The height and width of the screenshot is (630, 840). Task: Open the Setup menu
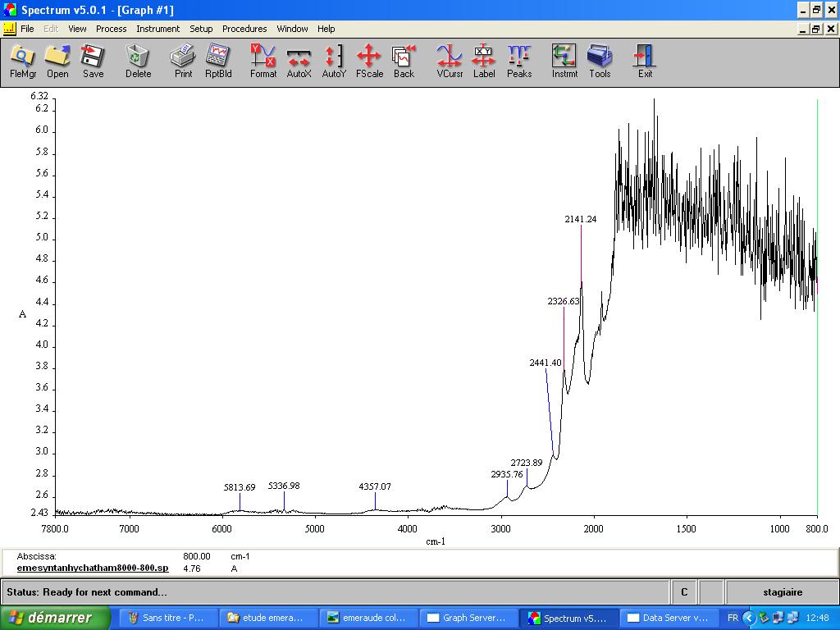coord(201,29)
